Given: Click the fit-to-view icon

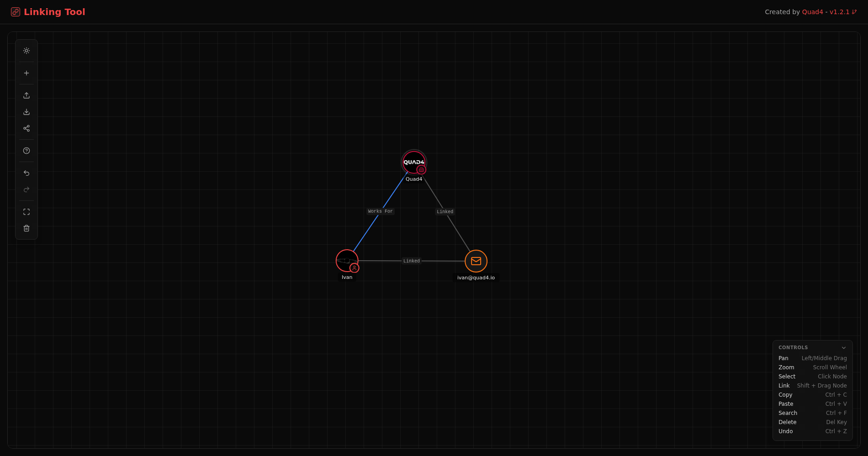Looking at the screenshot, I should pyautogui.click(x=26, y=211).
